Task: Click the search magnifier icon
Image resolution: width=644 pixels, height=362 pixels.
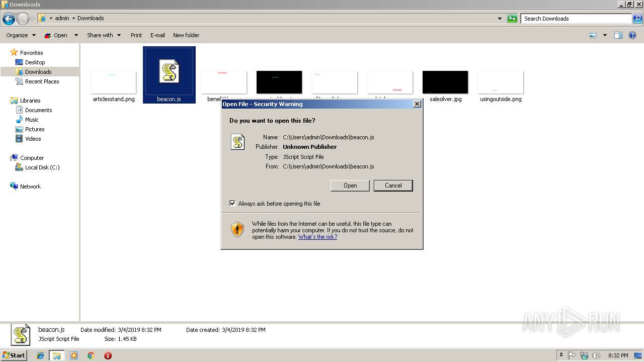Action: coord(638,19)
